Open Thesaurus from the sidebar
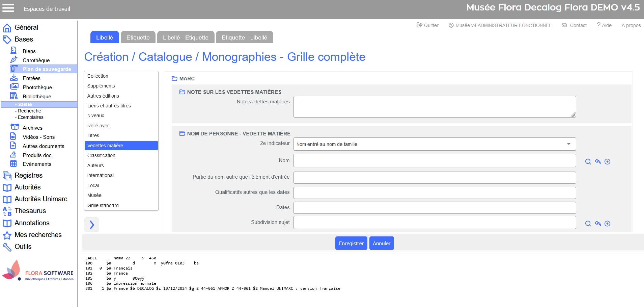The width and height of the screenshot is (644, 307). (x=30, y=211)
